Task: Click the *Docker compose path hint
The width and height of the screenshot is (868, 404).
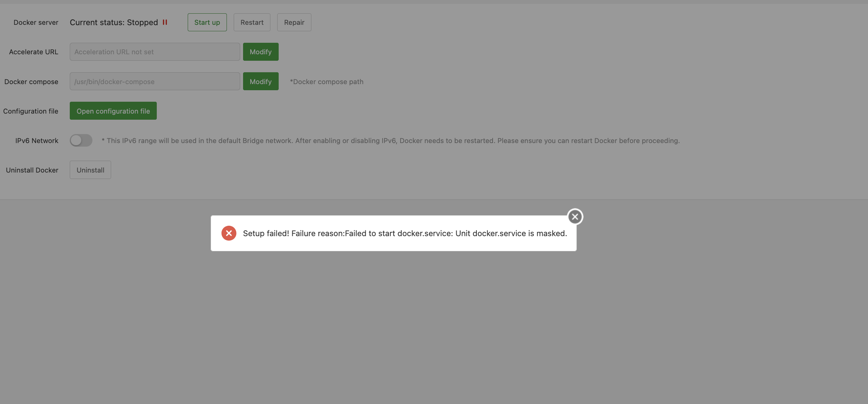Action: click(x=326, y=82)
